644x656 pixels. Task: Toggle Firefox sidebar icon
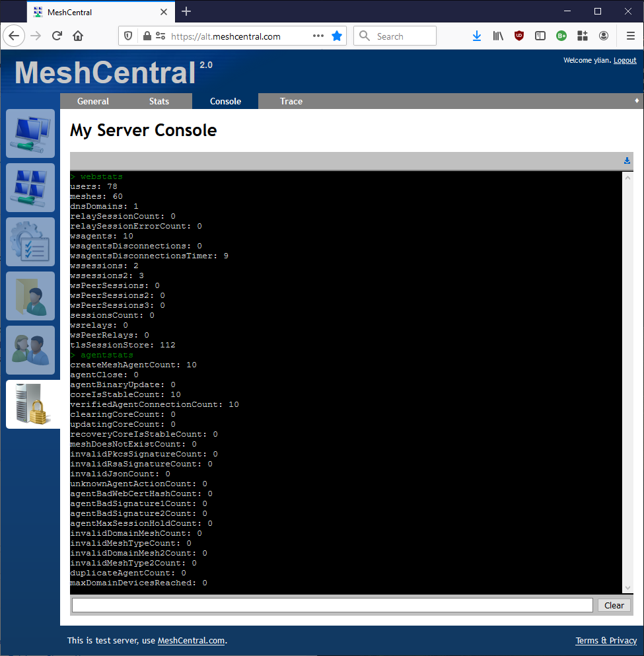(540, 36)
